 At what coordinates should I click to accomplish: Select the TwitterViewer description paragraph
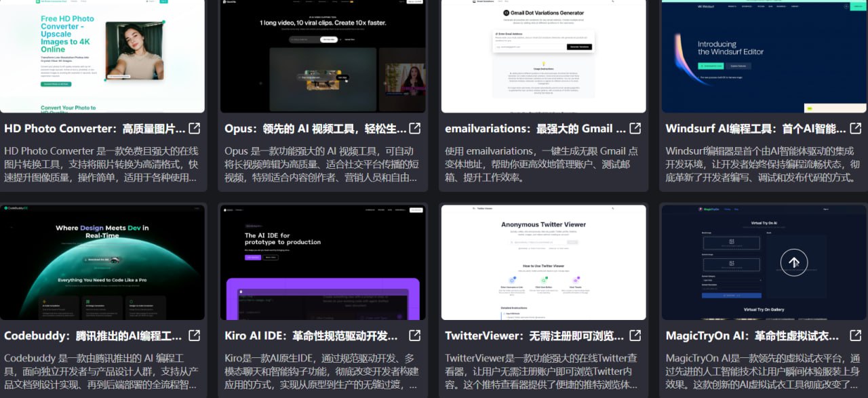point(542,372)
